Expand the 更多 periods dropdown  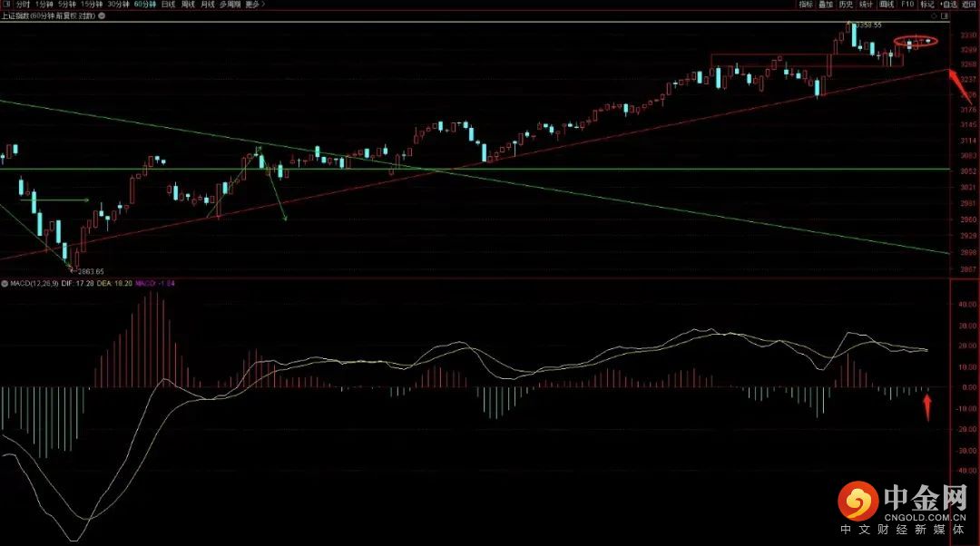(254, 5)
